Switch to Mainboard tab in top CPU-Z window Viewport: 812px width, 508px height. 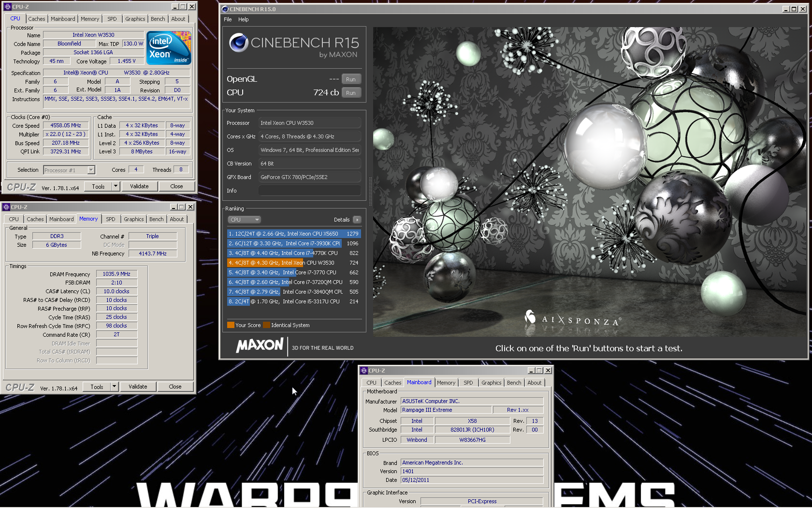[x=63, y=19]
